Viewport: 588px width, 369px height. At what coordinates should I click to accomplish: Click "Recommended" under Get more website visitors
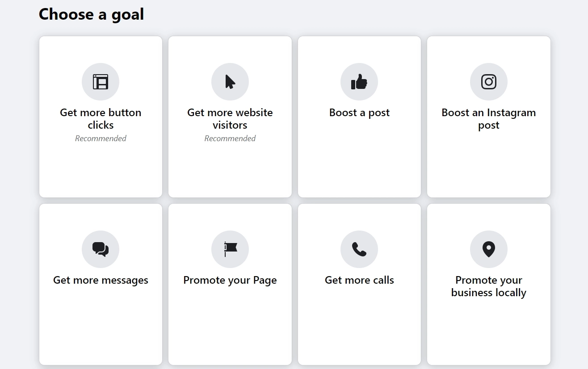230,138
